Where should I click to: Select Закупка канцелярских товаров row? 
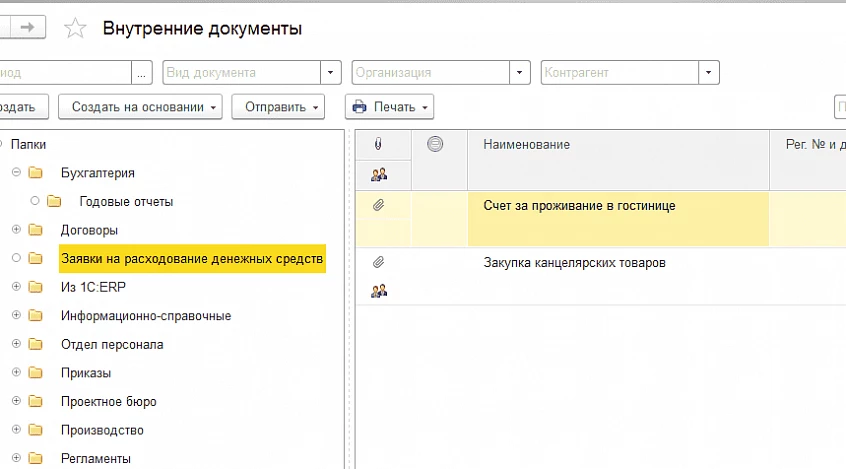point(601,276)
